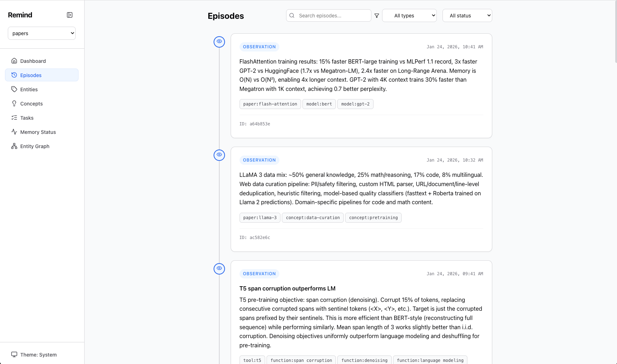Open Tasks in the sidebar
The image size is (617, 364).
[x=27, y=118]
